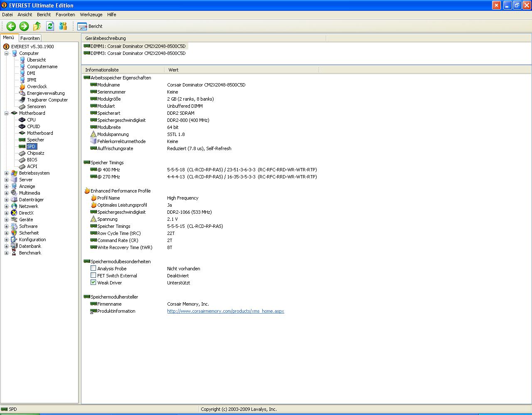
Task: Open the Datei menu
Action: [7, 15]
